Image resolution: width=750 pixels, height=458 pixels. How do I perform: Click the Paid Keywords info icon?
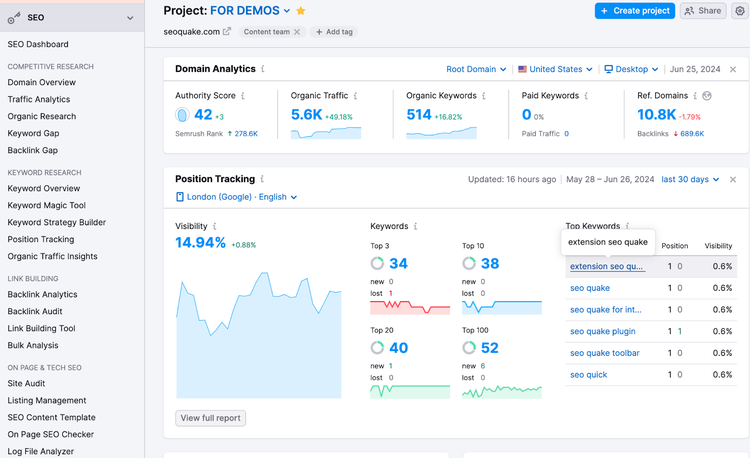pos(586,96)
